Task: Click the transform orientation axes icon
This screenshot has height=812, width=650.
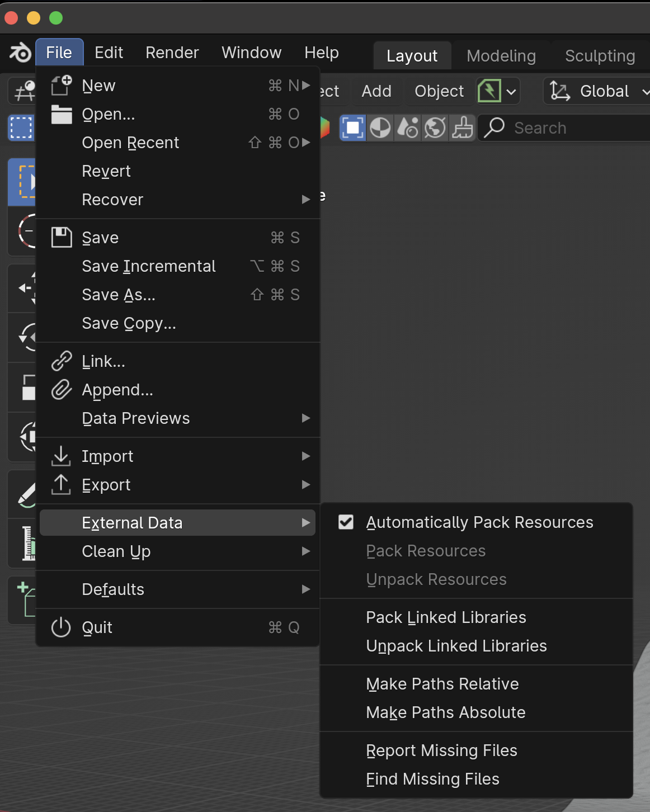Action: 560,91
